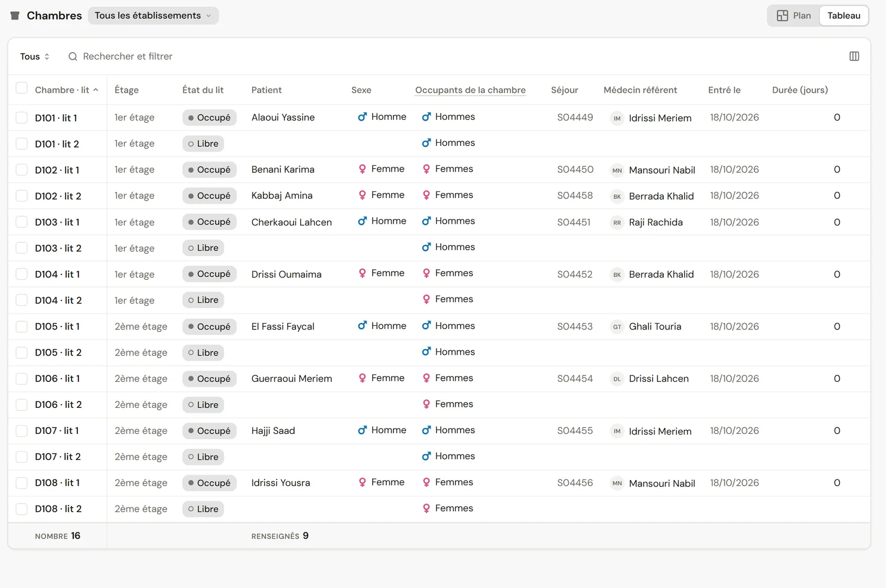The height and width of the screenshot is (588, 886).
Task: Click Hommes occupants icon in D101 lit 2 row
Action: [426, 143]
